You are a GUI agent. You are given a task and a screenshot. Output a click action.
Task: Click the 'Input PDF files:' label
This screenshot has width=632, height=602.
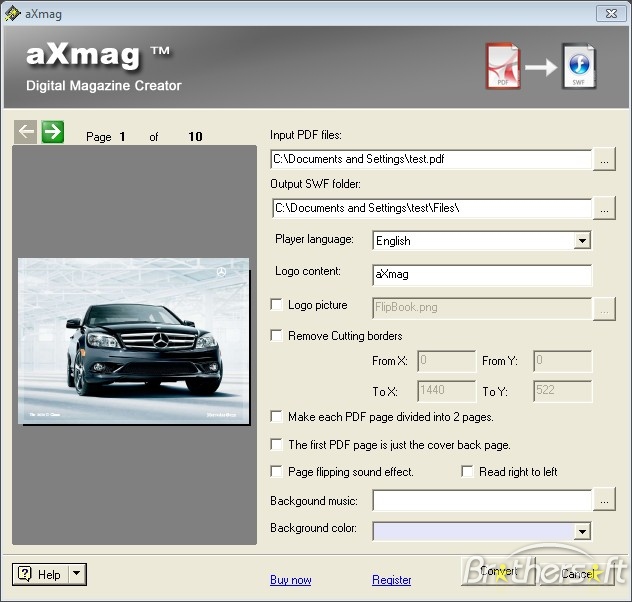click(306, 135)
